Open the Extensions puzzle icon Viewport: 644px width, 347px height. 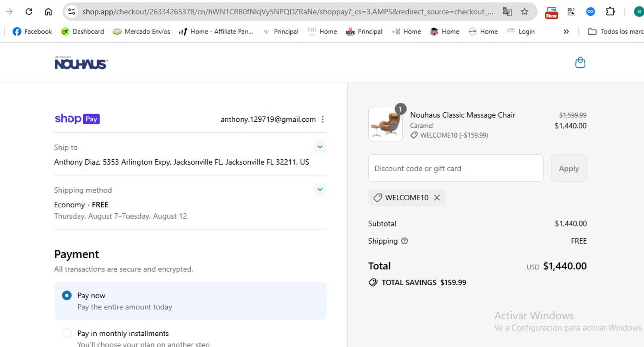pyautogui.click(x=610, y=12)
